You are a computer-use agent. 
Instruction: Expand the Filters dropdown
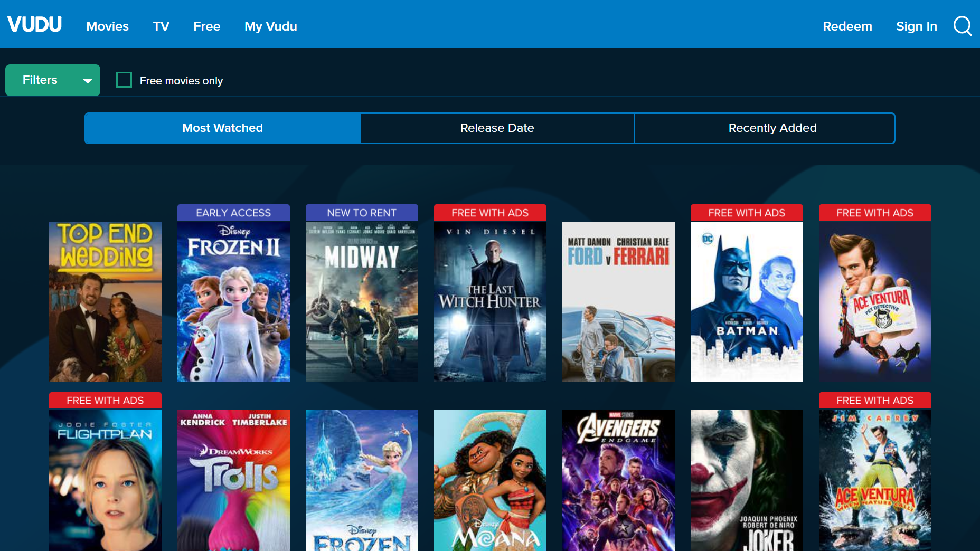coord(52,80)
